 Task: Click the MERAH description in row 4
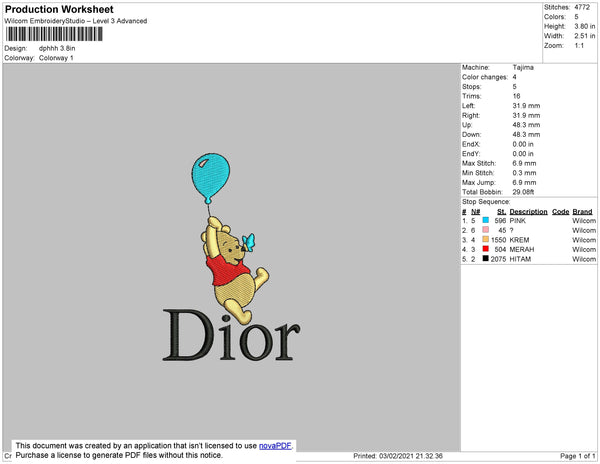pos(522,249)
